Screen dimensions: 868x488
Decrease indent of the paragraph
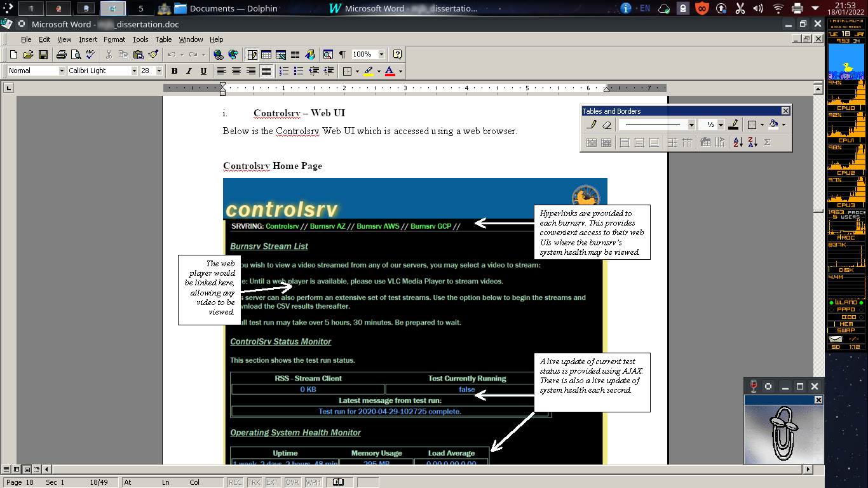click(313, 71)
